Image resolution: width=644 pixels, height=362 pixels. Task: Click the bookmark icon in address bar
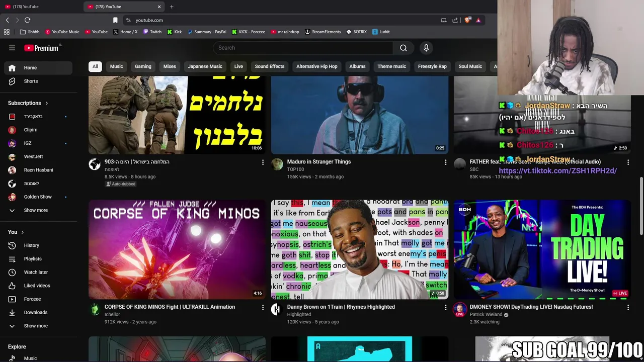pyautogui.click(x=115, y=20)
